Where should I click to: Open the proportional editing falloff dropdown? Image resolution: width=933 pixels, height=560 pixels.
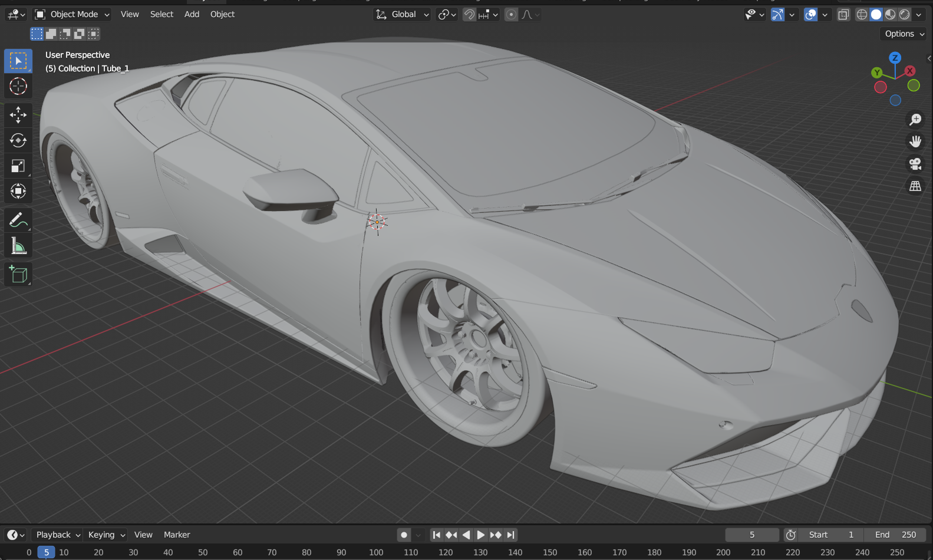coord(530,14)
